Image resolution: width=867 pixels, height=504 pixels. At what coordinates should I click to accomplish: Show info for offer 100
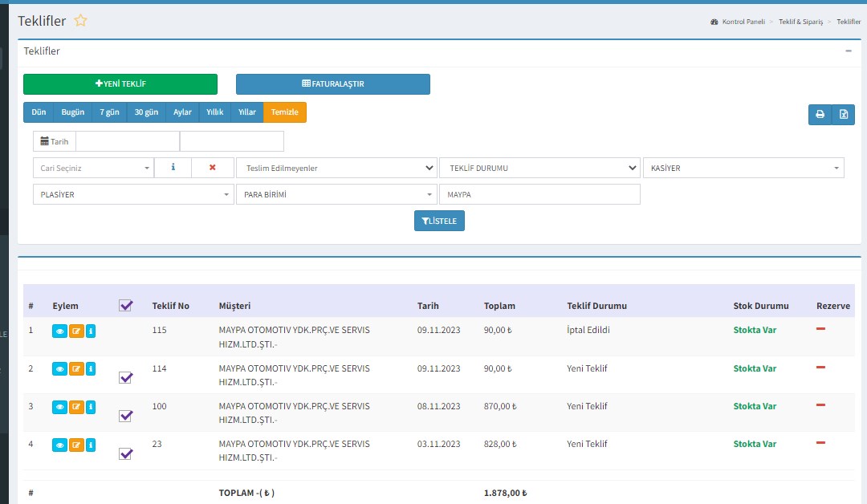tap(91, 407)
